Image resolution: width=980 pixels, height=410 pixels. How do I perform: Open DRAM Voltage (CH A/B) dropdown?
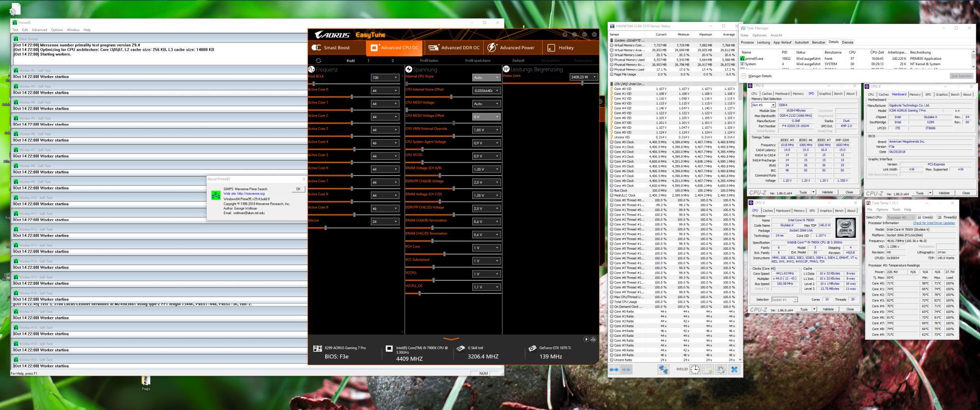click(x=486, y=169)
